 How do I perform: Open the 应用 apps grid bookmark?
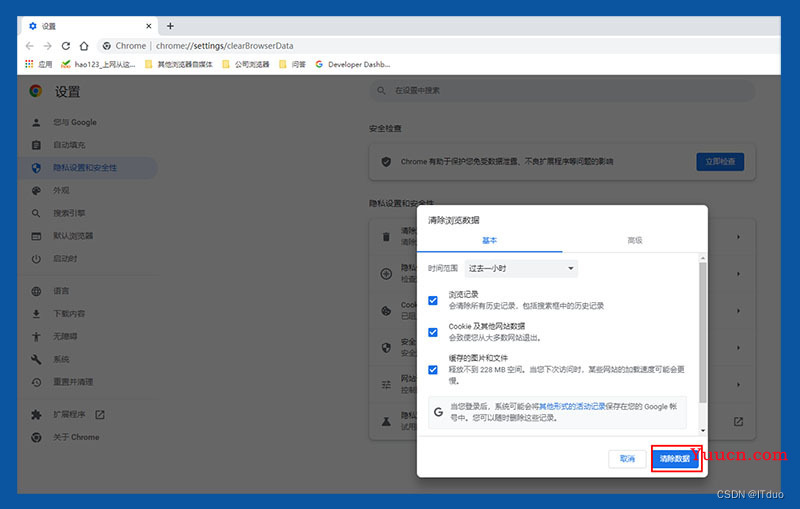(x=38, y=64)
